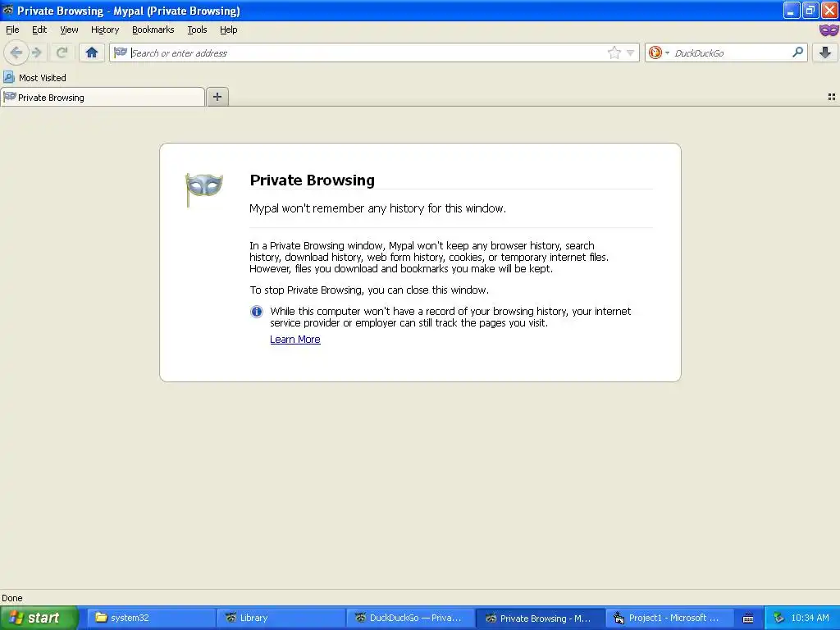This screenshot has height=630, width=840.
Task: Click the Private Browsing heading text
Action: (313, 180)
